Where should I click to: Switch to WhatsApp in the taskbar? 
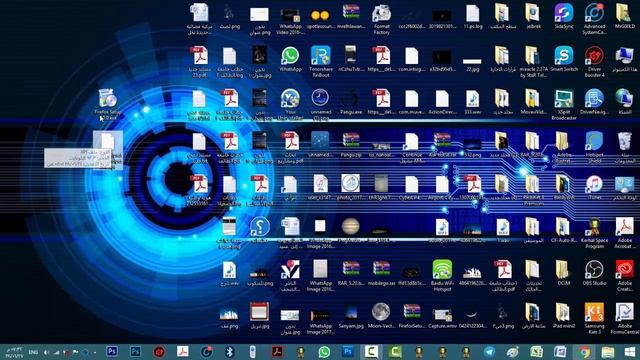coord(324,352)
